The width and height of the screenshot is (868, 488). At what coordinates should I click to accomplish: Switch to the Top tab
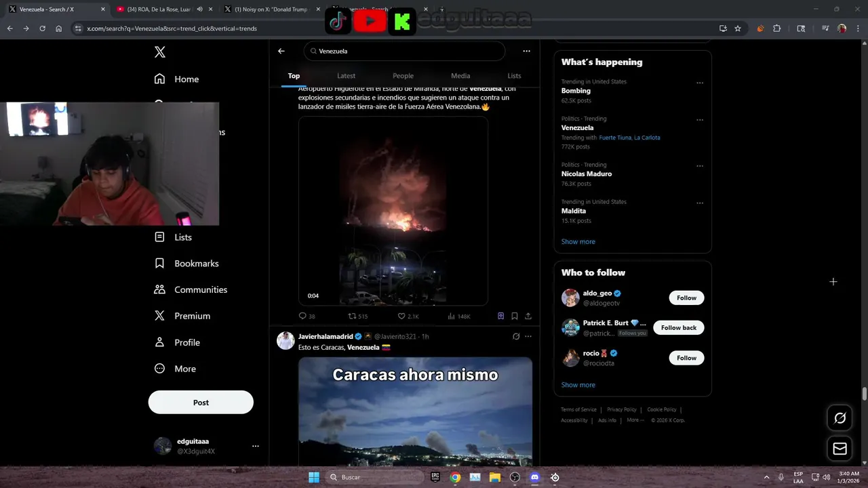tap(294, 76)
